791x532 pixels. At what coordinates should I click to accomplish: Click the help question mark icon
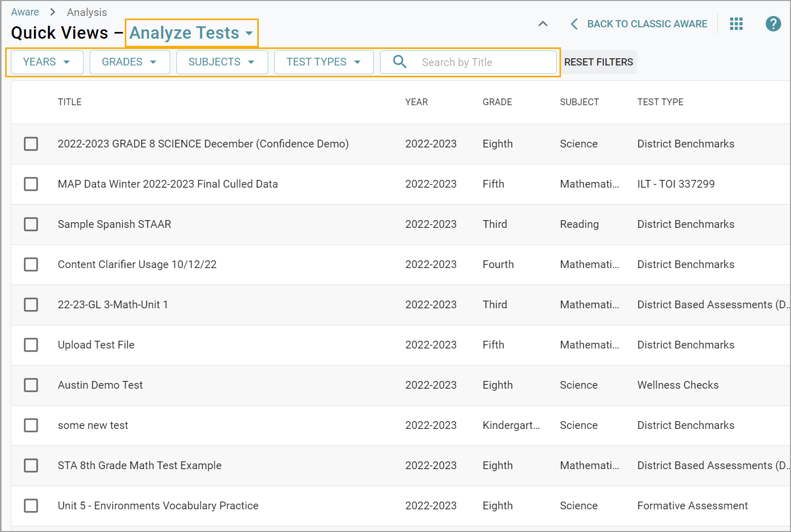(x=773, y=24)
